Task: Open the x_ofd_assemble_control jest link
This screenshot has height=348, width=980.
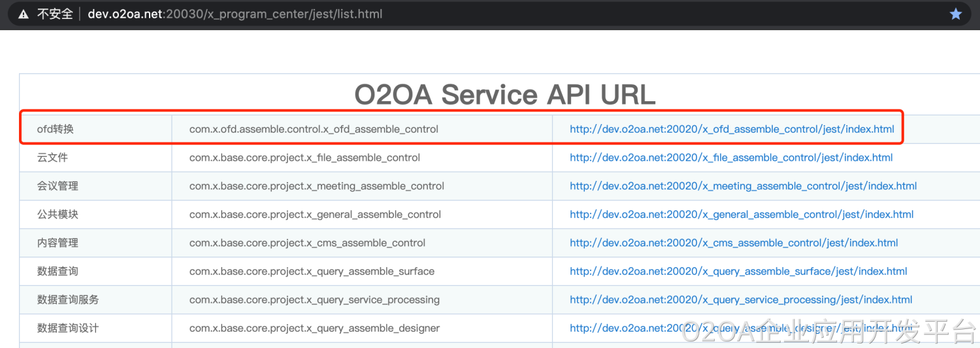Action: point(732,129)
